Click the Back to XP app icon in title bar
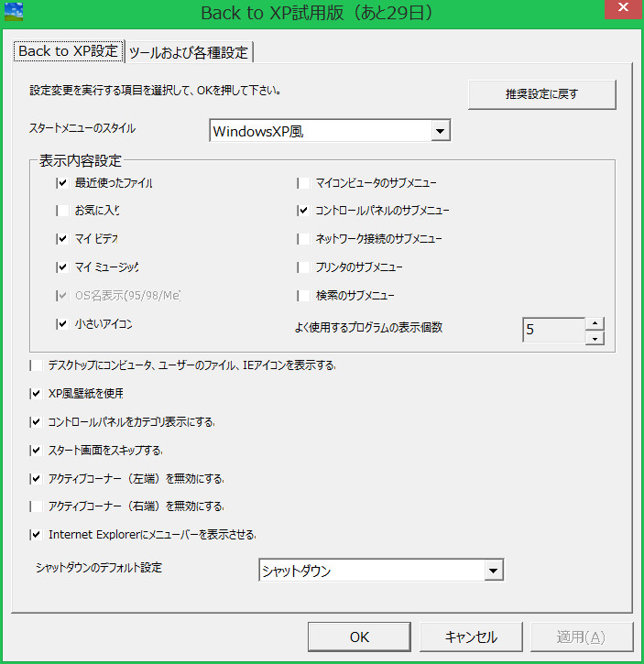Viewport: 644px width, 664px height. point(14,12)
